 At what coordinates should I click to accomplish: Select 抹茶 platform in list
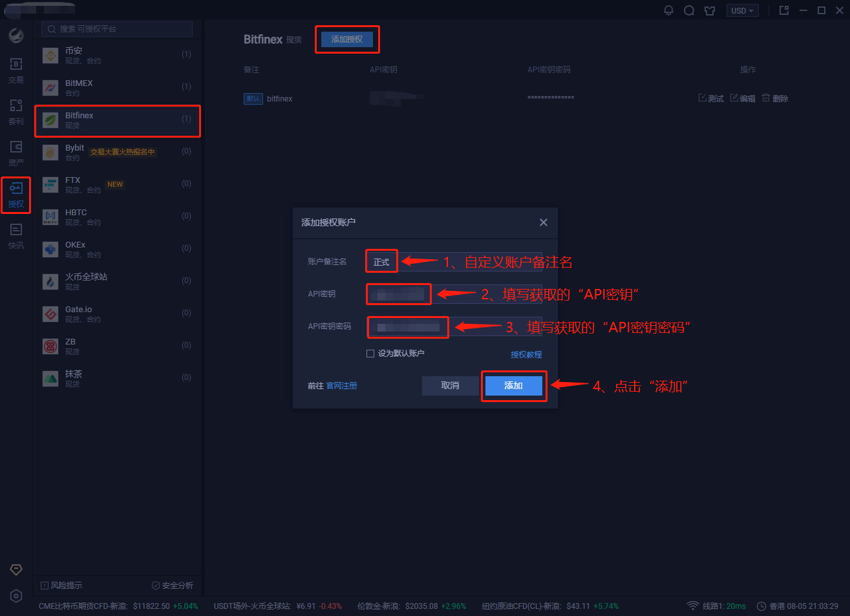tap(117, 379)
